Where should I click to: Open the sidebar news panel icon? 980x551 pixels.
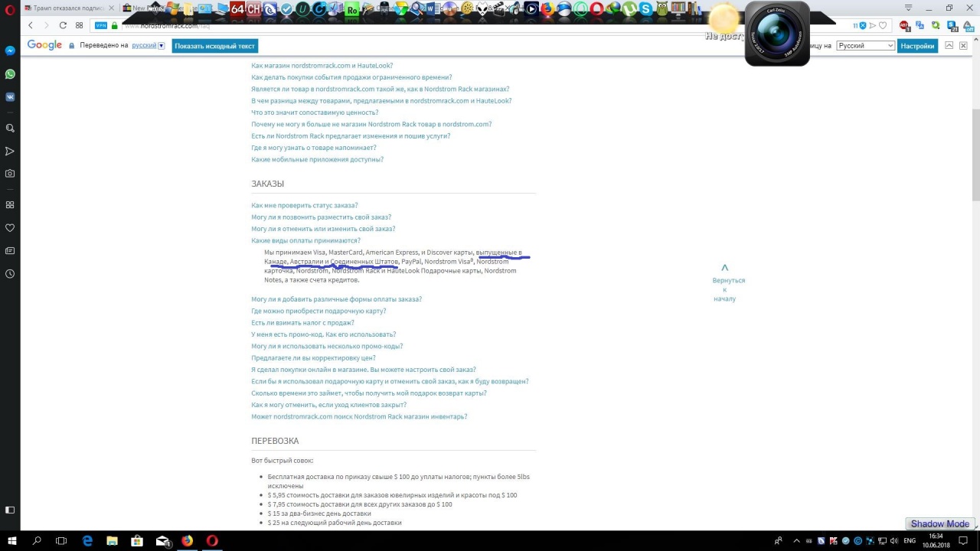10,251
